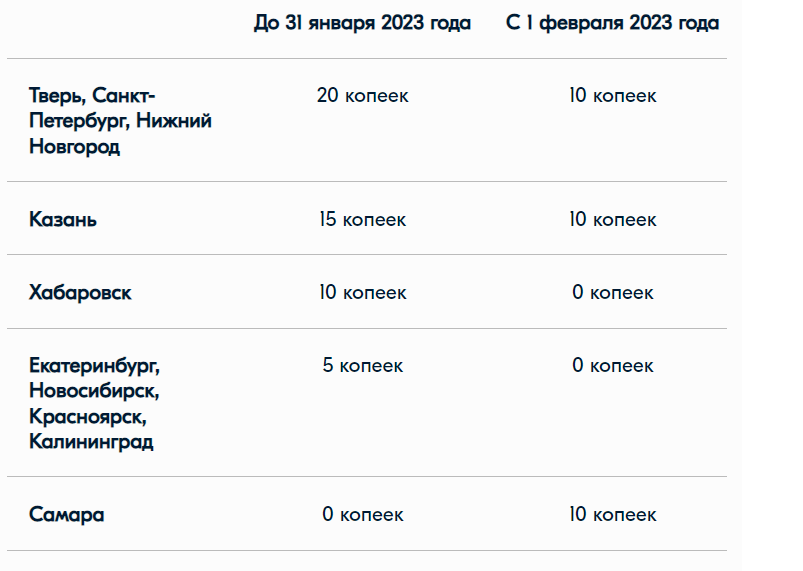The image size is (803, 571).
Task: Click the city name Калининград
Action: click(x=91, y=441)
